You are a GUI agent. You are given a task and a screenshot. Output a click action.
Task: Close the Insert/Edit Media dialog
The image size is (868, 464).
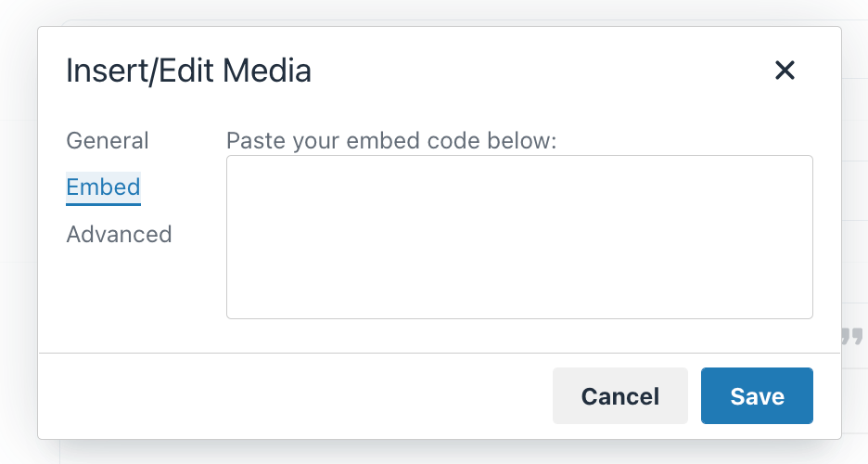click(x=785, y=71)
